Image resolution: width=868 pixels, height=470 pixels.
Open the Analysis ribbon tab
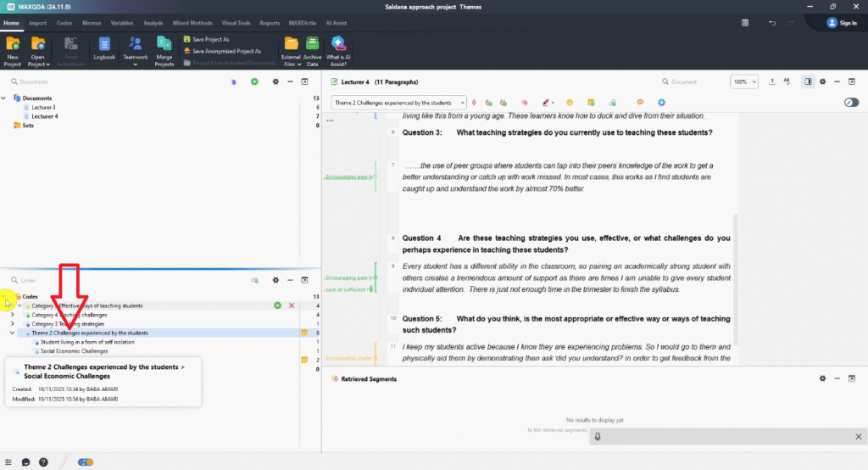pos(153,23)
